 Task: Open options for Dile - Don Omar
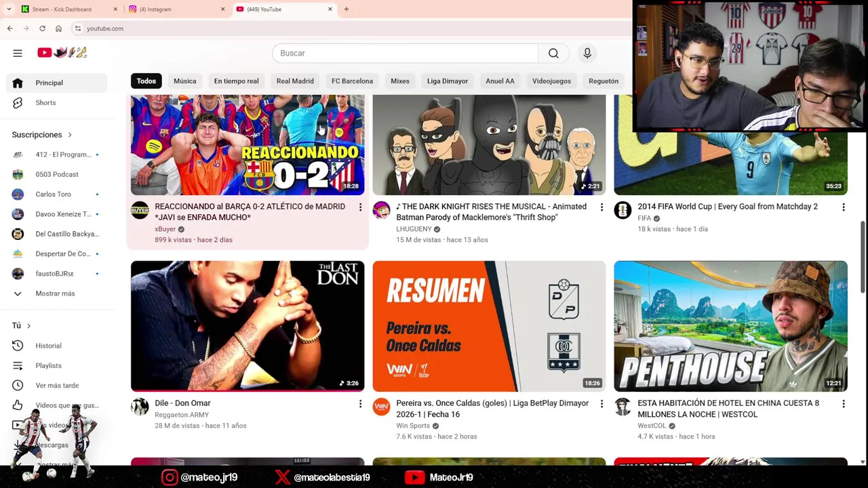360,404
